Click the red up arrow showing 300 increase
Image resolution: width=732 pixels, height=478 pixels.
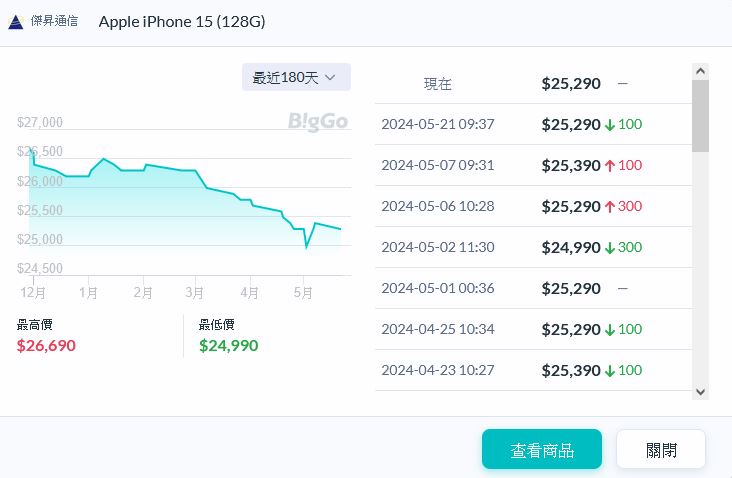point(609,206)
